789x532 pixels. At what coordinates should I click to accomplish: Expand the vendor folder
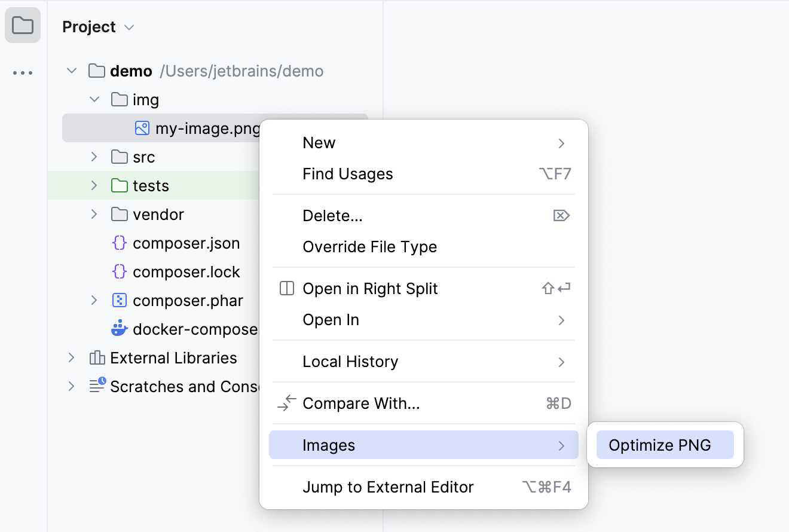94,214
